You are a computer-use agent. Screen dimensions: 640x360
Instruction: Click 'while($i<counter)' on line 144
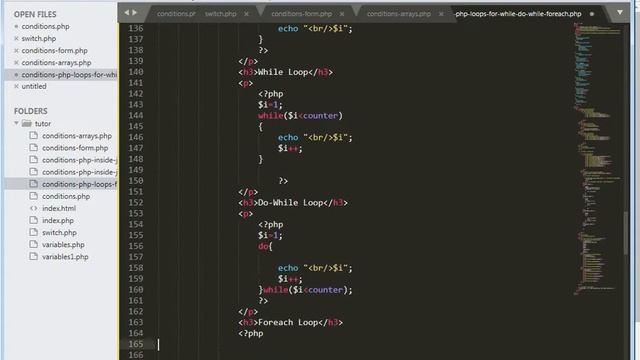(300, 116)
